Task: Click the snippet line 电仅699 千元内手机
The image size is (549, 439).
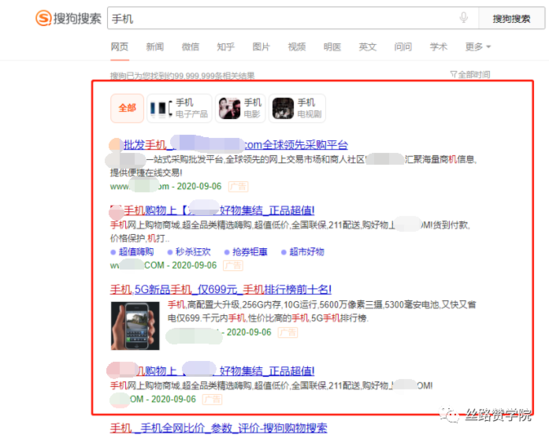Action: click(x=268, y=318)
